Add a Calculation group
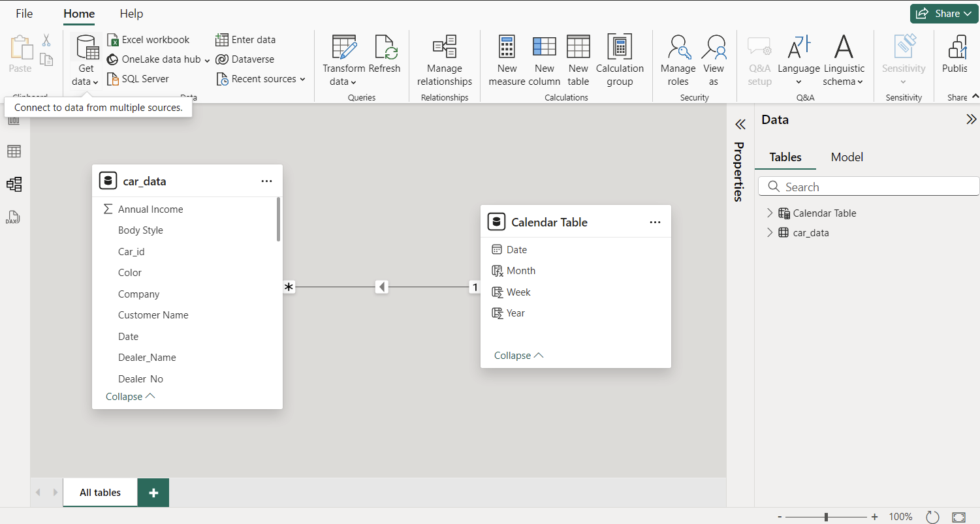 coord(620,61)
